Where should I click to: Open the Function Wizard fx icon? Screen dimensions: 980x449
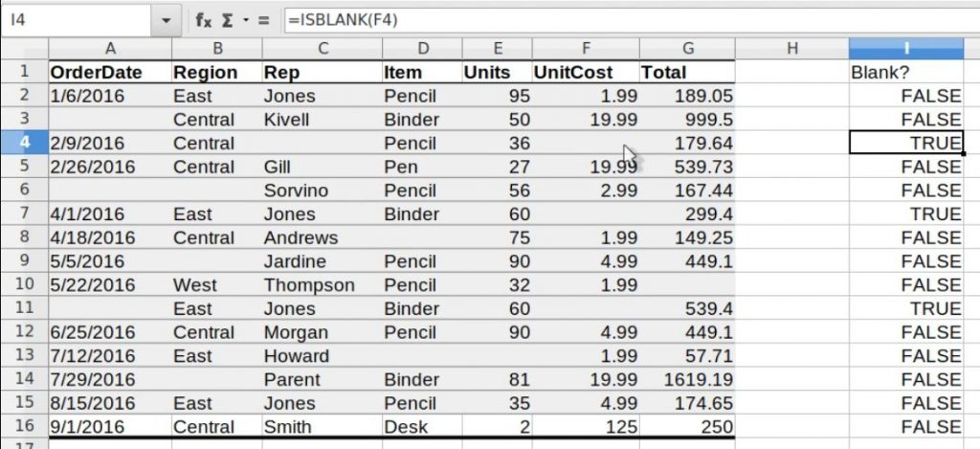coord(204,20)
